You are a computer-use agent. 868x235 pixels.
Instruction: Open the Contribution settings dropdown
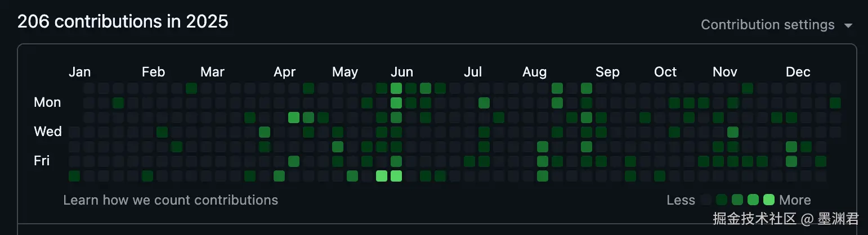click(x=777, y=25)
